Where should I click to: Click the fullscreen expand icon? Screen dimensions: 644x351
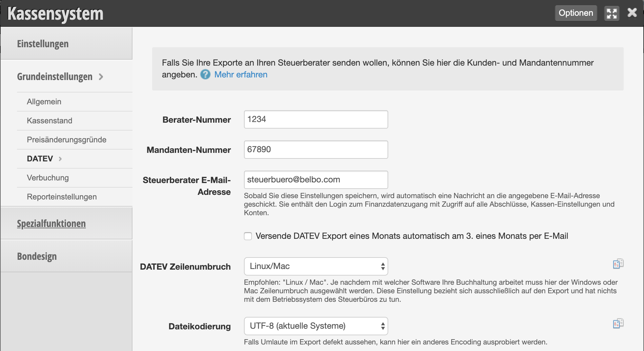tap(612, 13)
